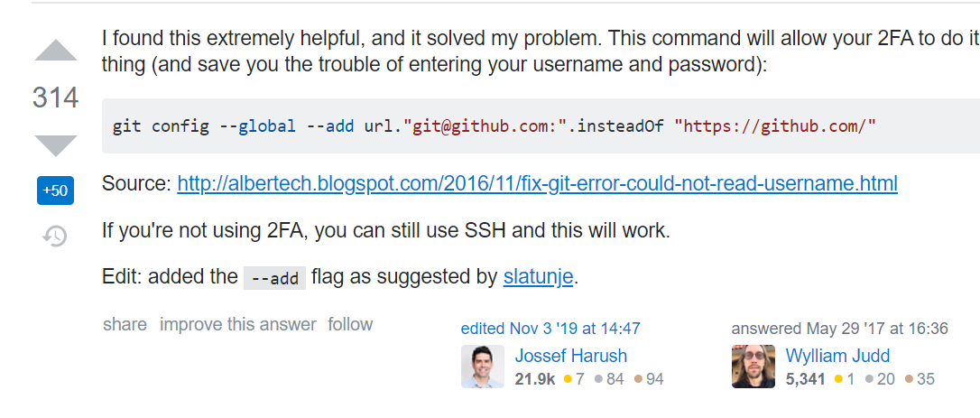Click the share link below the answer
Image resolution: width=980 pixels, height=418 pixels.
(125, 324)
